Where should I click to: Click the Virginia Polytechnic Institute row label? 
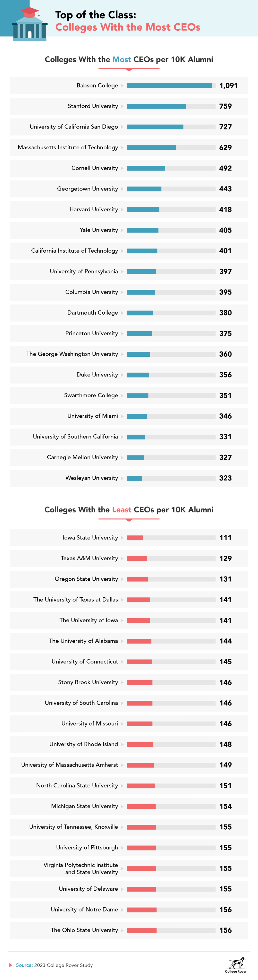[x=81, y=868]
